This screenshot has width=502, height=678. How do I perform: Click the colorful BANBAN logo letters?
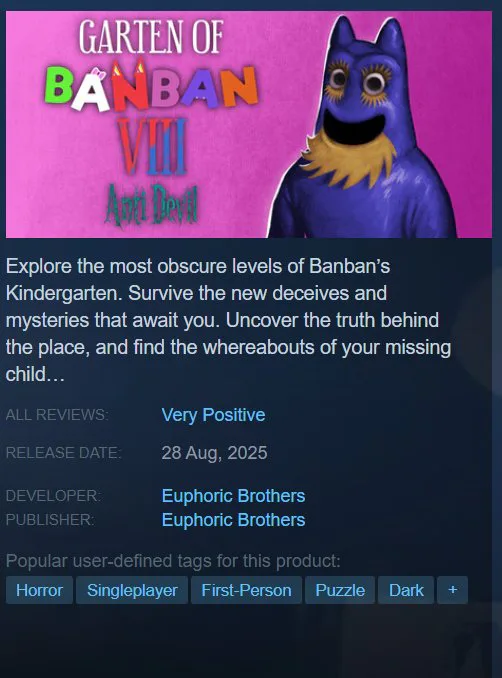(x=151, y=86)
